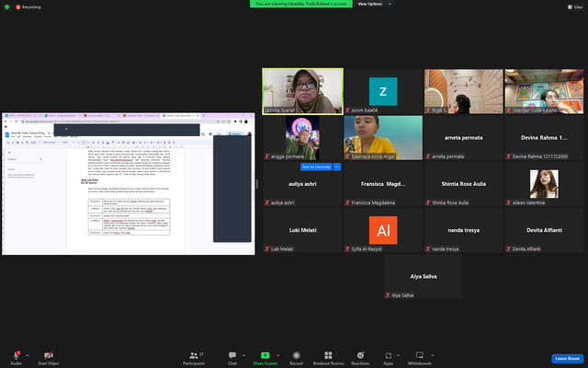The height and width of the screenshot is (368, 588).
Task: Click muted mic icon beside nanda tresya
Action: (x=428, y=249)
